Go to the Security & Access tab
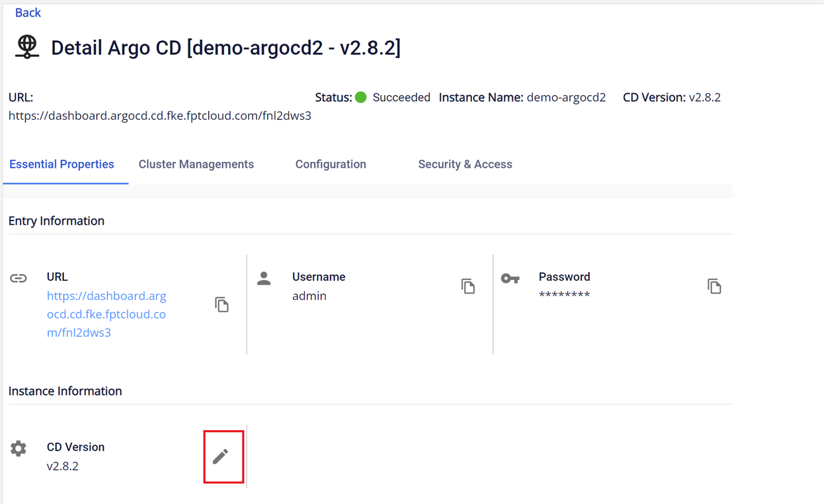Image resolution: width=825 pixels, height=504 pixels. [x=465, y=164]
